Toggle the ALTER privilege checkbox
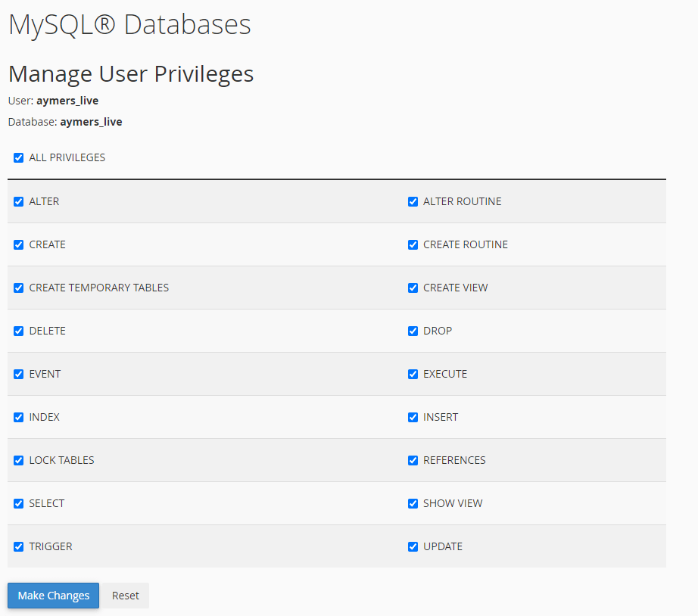Screen dimensions: 698x616 coord(19,202)
